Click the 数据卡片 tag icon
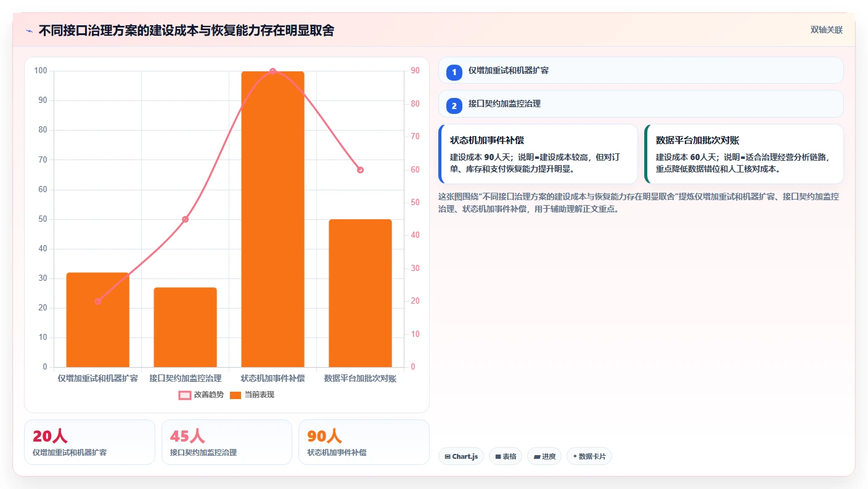Screen dimensions: 868x489 [x=575, y=456]
